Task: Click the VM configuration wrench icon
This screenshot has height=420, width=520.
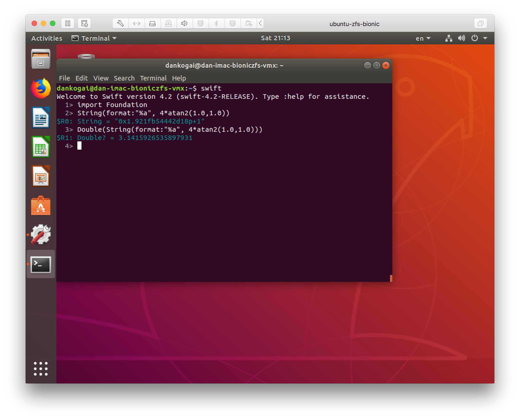Action: [x=120, y=24]
